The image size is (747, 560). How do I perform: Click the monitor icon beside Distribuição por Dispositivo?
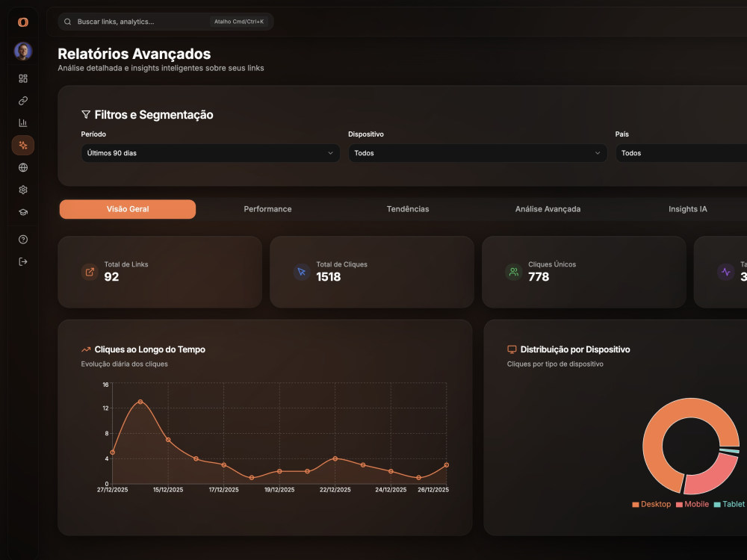[512, 349]
